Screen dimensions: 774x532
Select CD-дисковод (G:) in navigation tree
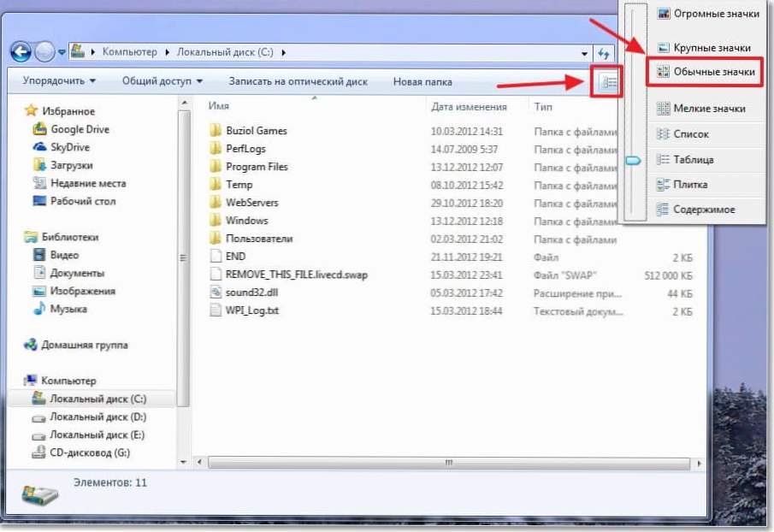pyautogui.click(x=81, y=452)
